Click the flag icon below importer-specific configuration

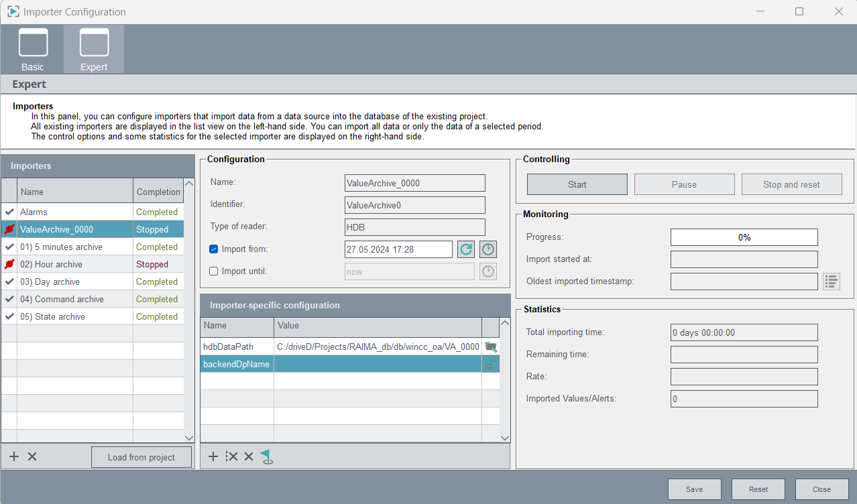pyautogui.click(x=267, y=456)
